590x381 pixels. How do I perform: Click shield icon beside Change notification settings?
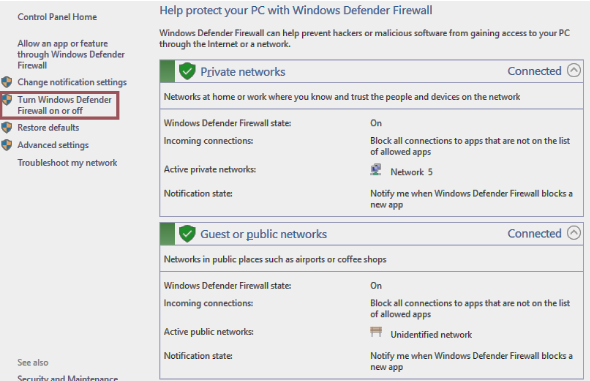7,82
